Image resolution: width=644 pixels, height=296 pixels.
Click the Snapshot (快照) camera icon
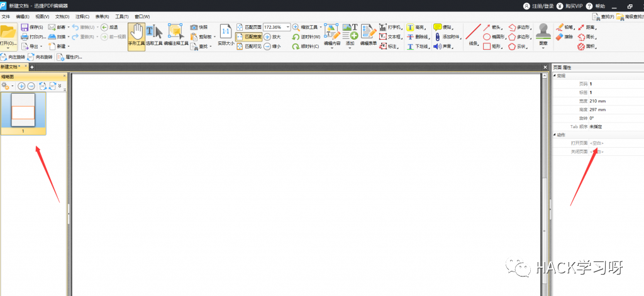pyautogui.click(x=194, y=28)
